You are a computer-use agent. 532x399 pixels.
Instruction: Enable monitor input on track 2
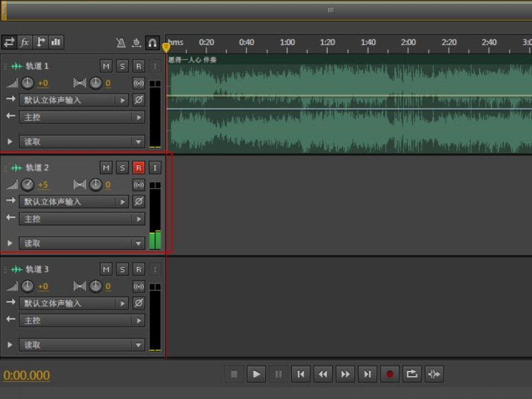[154, 168]
